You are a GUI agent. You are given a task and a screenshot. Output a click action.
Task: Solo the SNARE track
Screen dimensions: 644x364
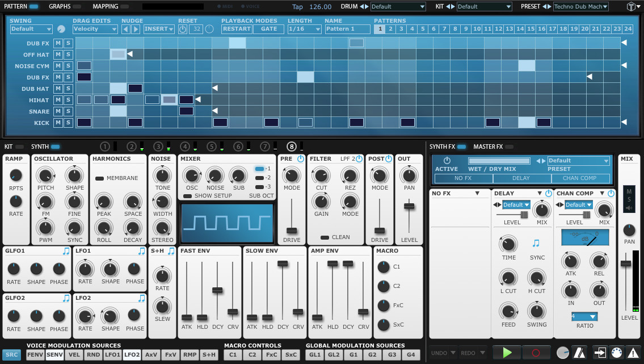[68, 111]
